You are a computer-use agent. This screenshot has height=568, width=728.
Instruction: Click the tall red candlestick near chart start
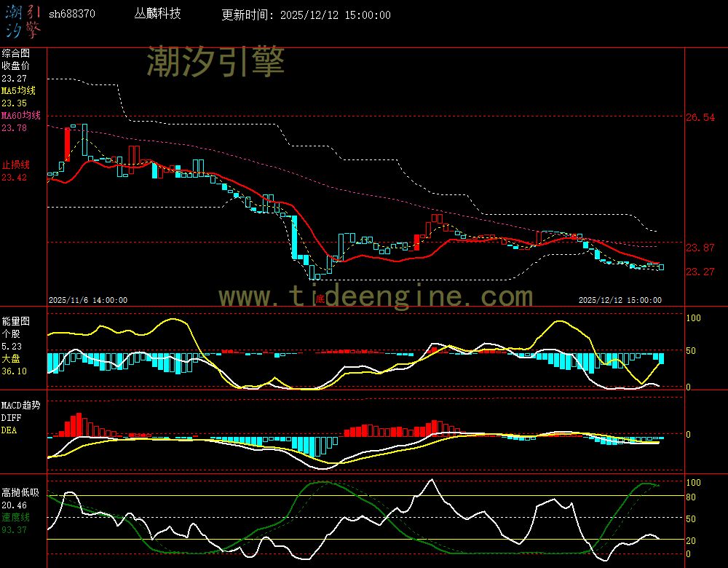(x=67, y=144)
